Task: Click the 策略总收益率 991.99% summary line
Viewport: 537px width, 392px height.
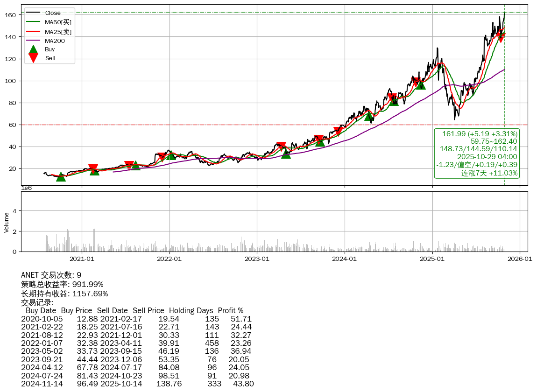Action: tap(62, 285)
